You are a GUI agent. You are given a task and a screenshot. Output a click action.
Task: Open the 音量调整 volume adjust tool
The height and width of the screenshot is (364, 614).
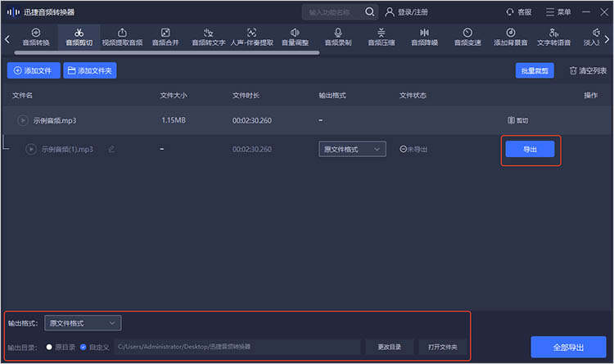(x=295, y=37)
